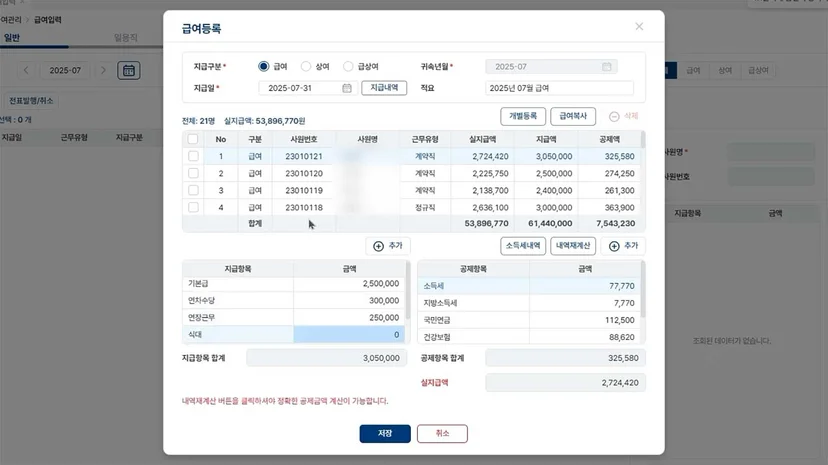Viewport: 828px width, 465px height.
Task: Close the 급여등록 dialog with X icon
Action: click(639, 26)
